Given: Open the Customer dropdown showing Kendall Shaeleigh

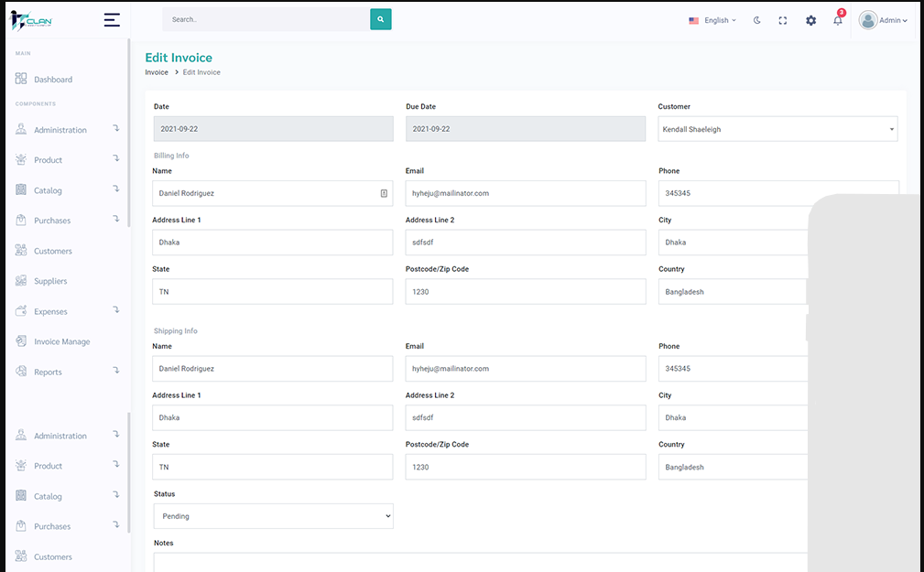Looking at the screenshot, I should coord(777,129).
